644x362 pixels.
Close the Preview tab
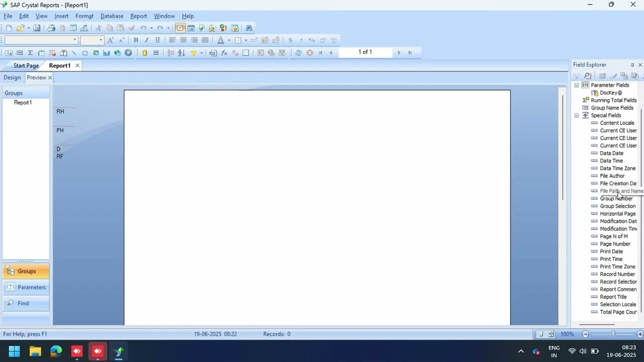(x=50, y=77)
